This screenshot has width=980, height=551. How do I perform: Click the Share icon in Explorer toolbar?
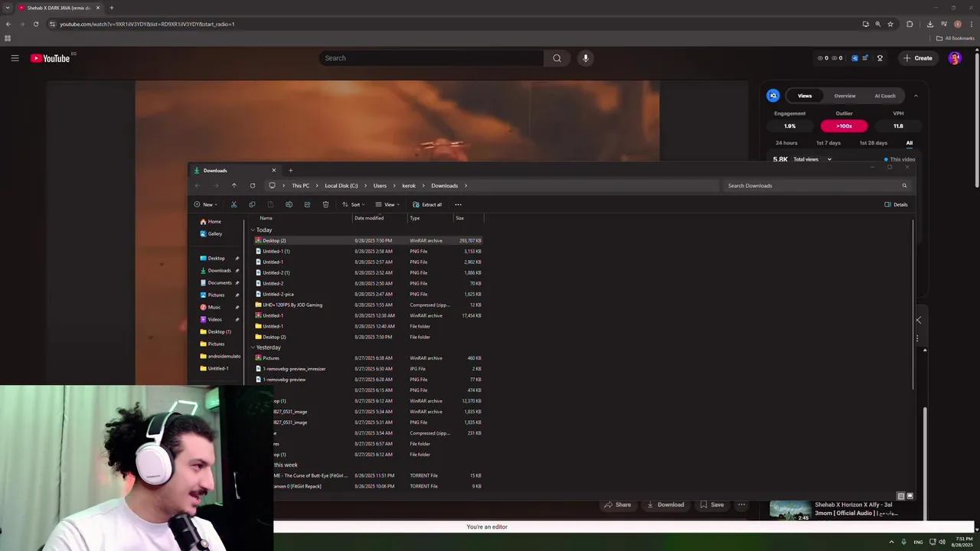[307, 204]
